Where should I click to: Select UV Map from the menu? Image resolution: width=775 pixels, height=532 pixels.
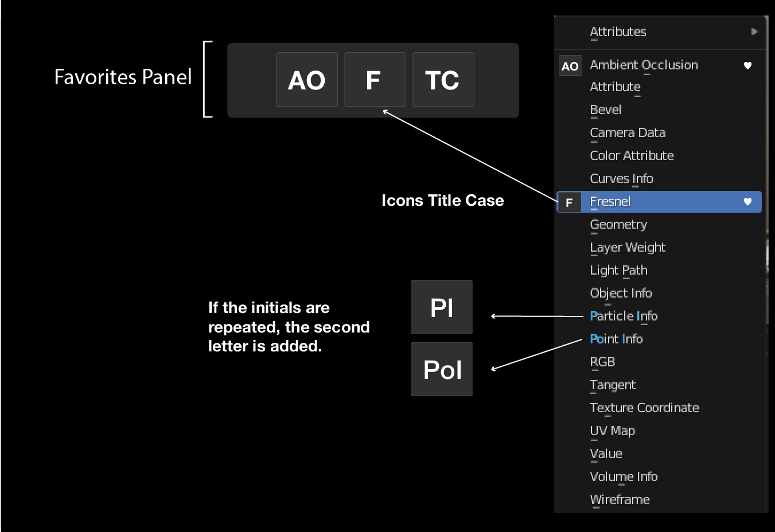coord(660,431)
